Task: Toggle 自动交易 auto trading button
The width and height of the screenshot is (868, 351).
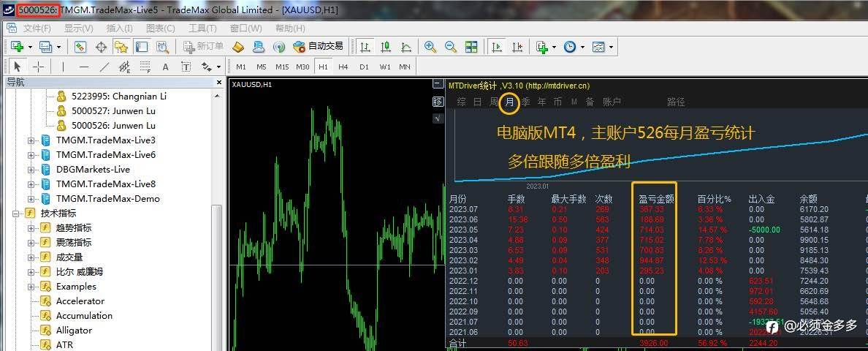Action: [x=319, y=47]
